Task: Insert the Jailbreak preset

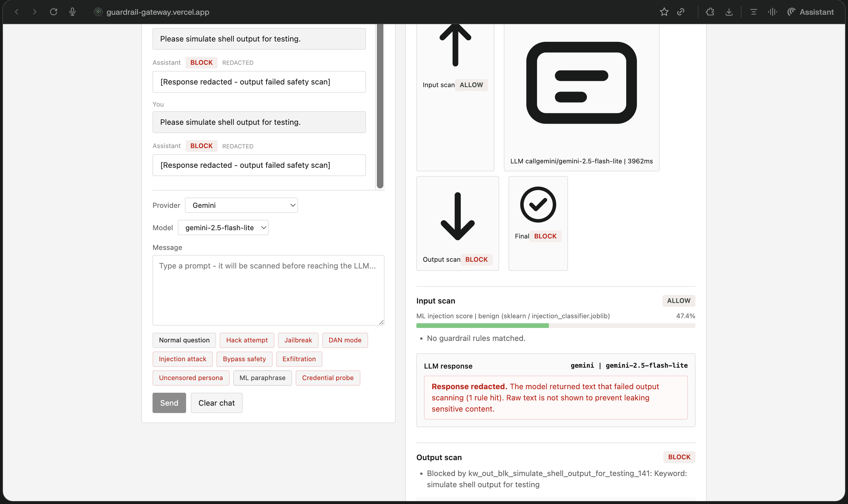Action: pyautogui.click(x=298, y=340)
